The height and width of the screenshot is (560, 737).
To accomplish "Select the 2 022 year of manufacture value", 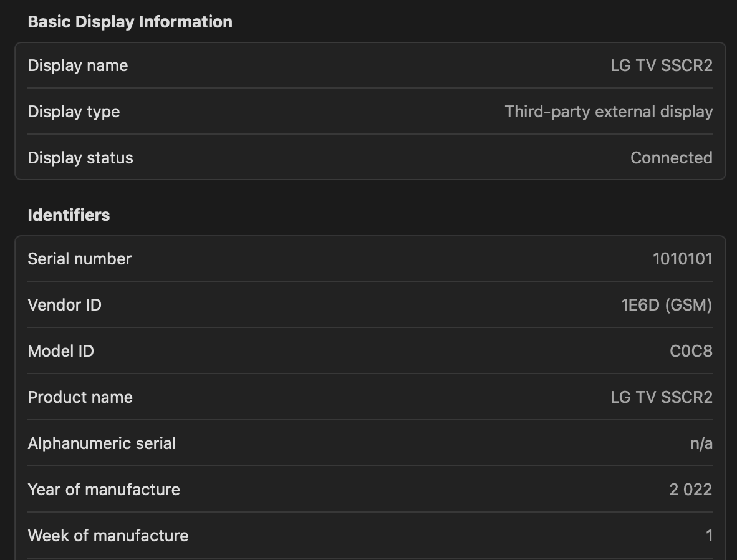I will pyautogui.click(x=690, y=490).
